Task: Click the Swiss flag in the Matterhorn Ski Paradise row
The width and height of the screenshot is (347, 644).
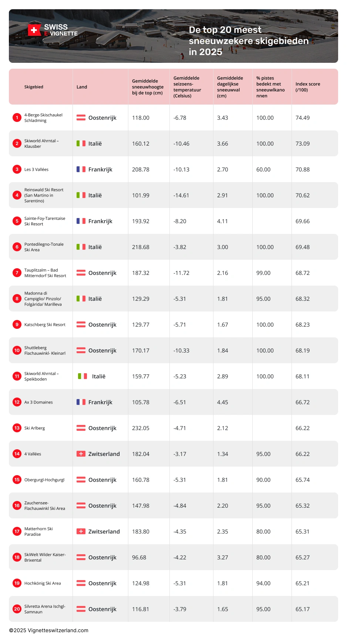Action: coord(81,531)
